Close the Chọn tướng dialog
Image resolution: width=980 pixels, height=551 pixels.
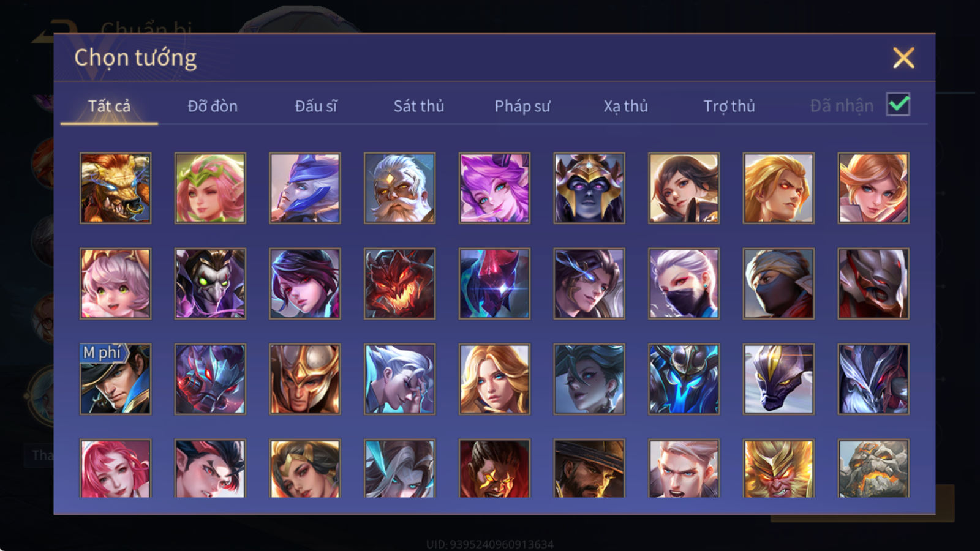903,58
